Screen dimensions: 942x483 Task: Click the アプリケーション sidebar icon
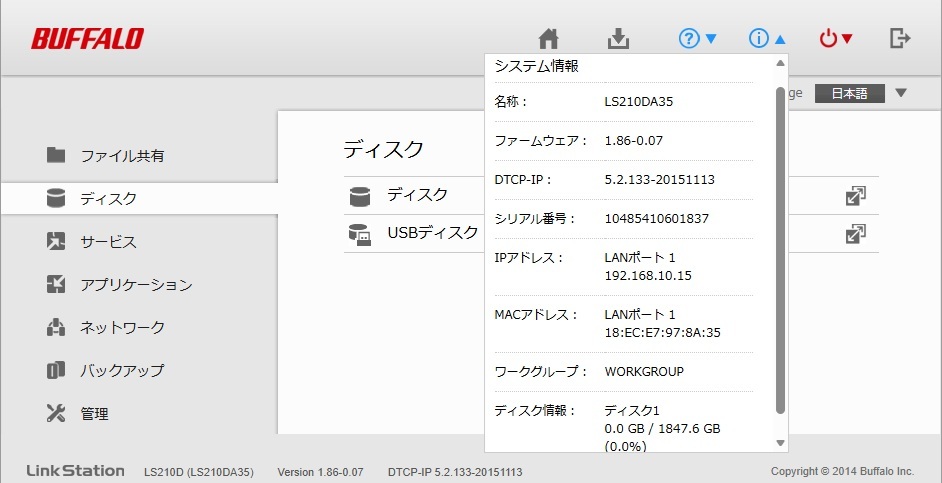tap(56, 284)
